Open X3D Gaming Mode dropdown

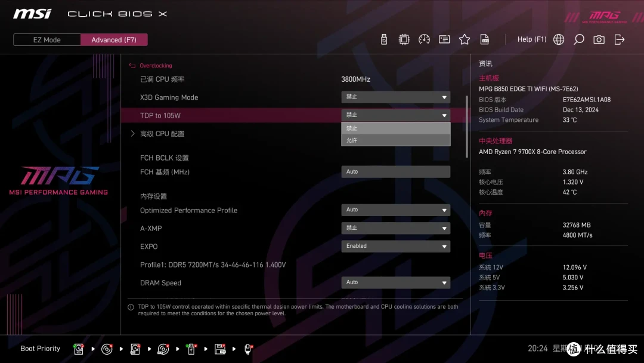tap(395, 97)
